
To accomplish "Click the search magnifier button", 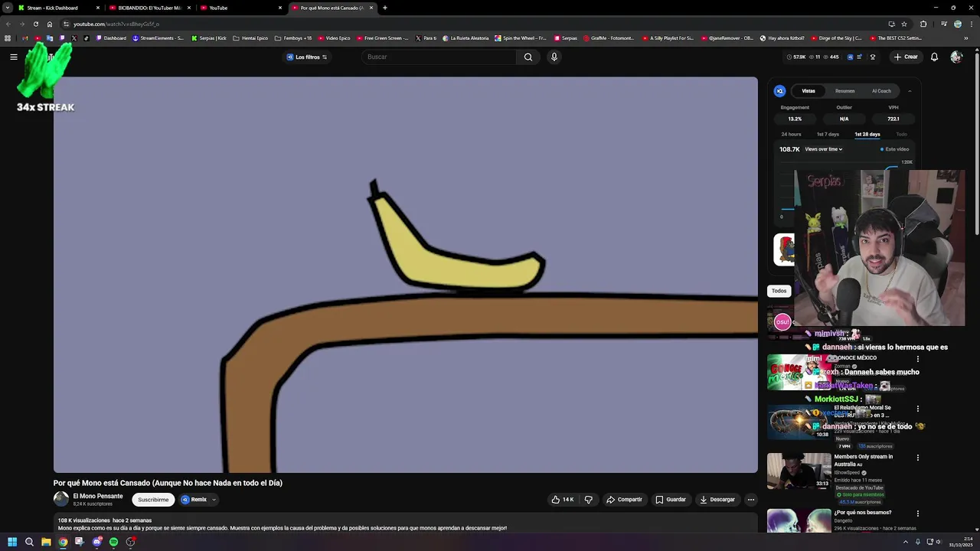I will [x=528, y=57].
